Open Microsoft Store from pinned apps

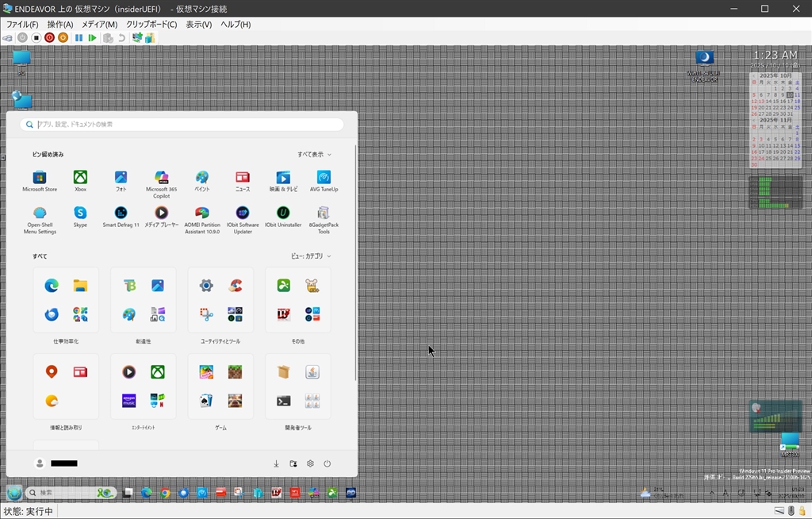40,178
